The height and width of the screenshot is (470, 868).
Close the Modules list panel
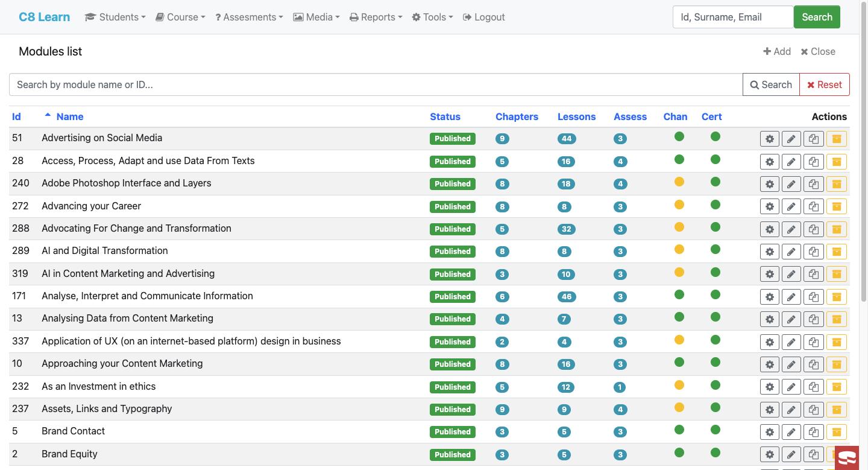point(818,51)
